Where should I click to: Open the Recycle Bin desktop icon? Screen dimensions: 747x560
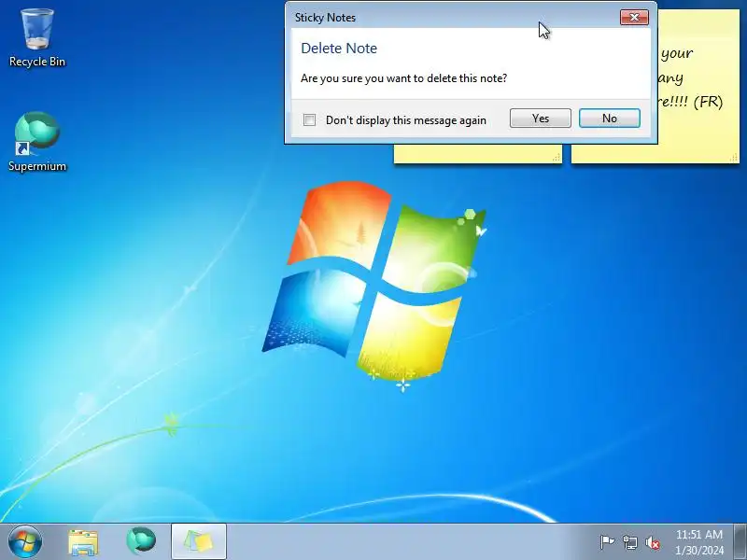pyautogui.click(x=36, y=38)
